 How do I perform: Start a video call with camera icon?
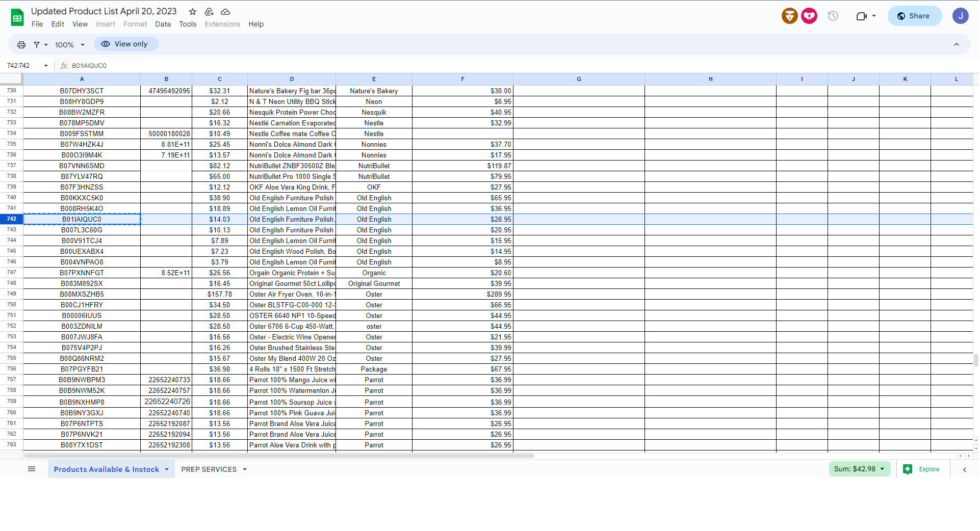861,16
